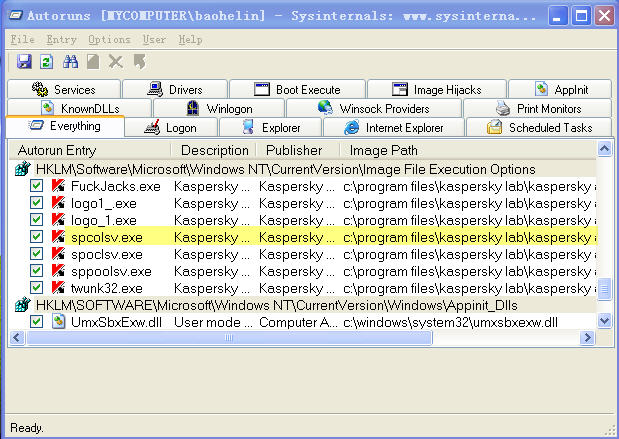Open the File menu

[22, 39]
